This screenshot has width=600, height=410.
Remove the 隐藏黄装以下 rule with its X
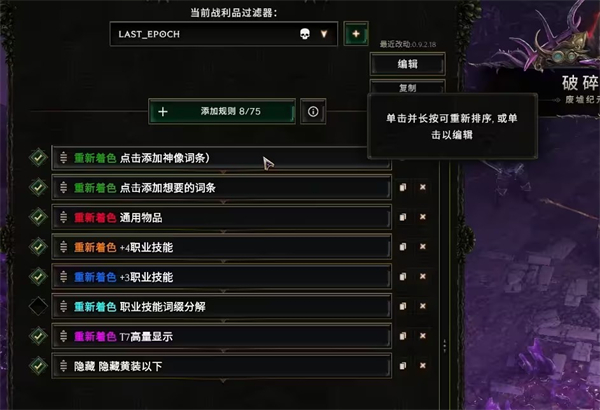click(423, 366)
